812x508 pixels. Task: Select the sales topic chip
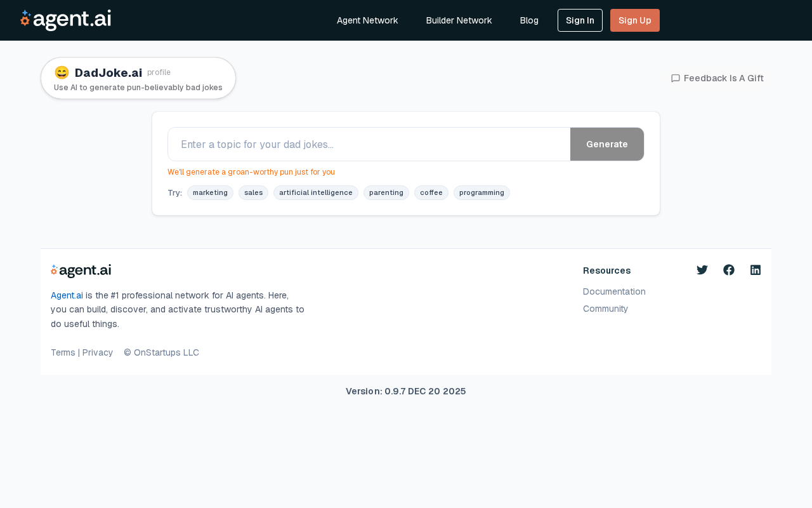pyautogui.click(x=253, y=193)
